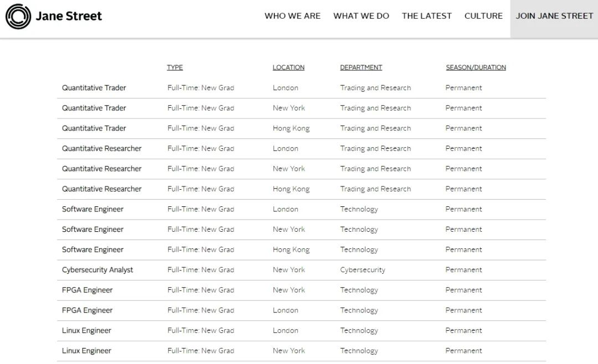
Task: Click the Jane Street wordmark text
Action: [x=69, y=17]
